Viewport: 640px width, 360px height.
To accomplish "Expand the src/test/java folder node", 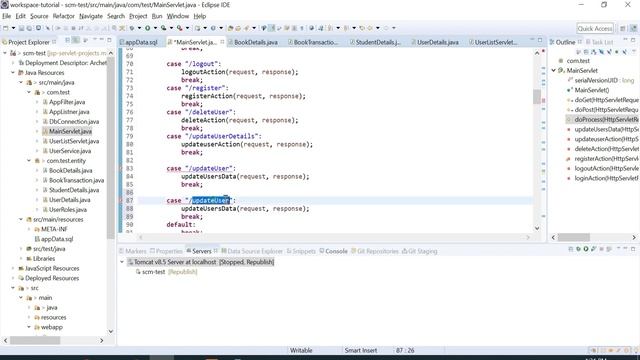I will [21, 249].
